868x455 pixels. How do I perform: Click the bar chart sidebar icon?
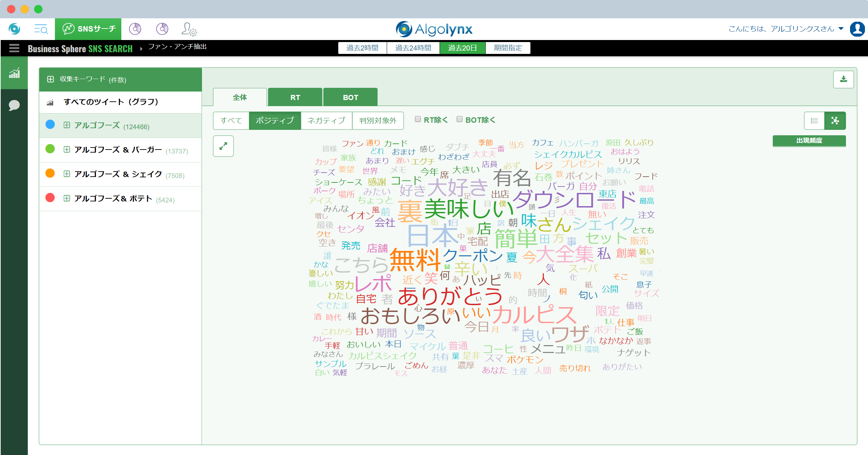pyautogui.click(x=14, y=73)
